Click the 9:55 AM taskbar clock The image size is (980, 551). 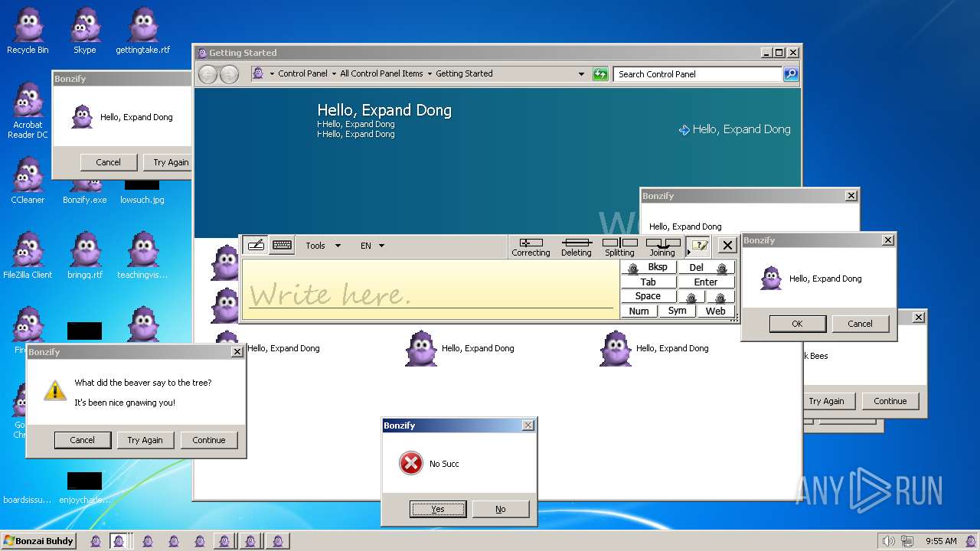point(941,541)
